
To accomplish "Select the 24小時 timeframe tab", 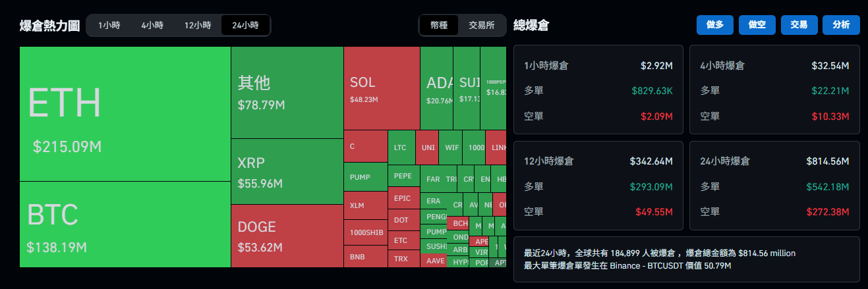I will point(245,26).
